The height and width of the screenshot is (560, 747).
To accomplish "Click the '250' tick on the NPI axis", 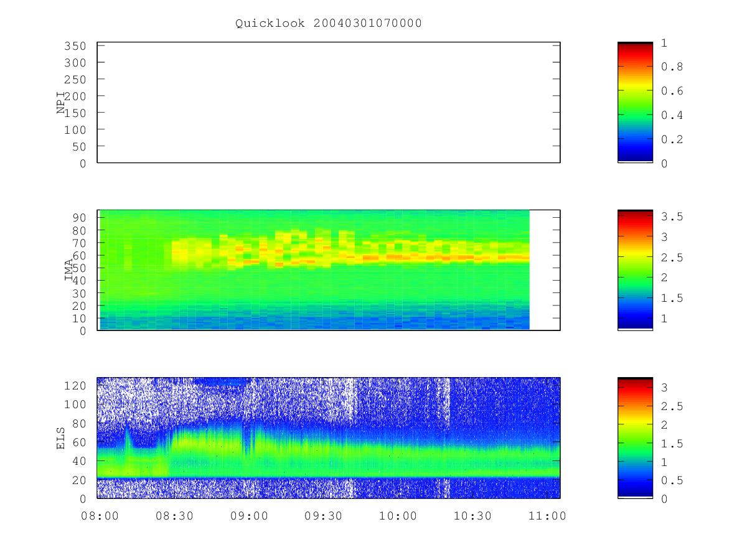I will pyautogui.click(x=75, y=80).
